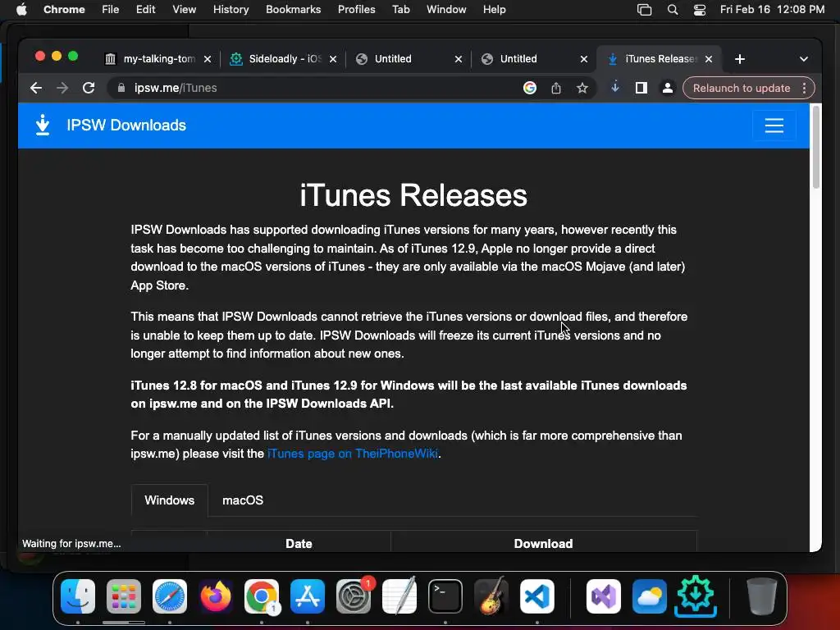Launch Safari from the Dock
Viewport: 840px width, 630px height.
click(x=170, y=596)
